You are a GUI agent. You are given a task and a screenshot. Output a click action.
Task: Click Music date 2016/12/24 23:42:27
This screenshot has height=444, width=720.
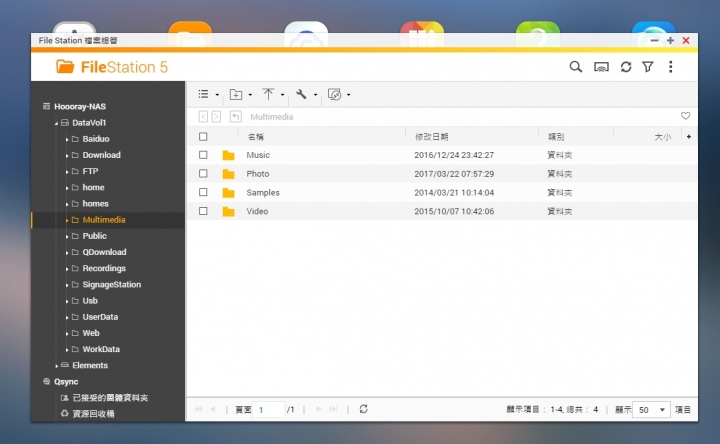click(x=454, y=155)
